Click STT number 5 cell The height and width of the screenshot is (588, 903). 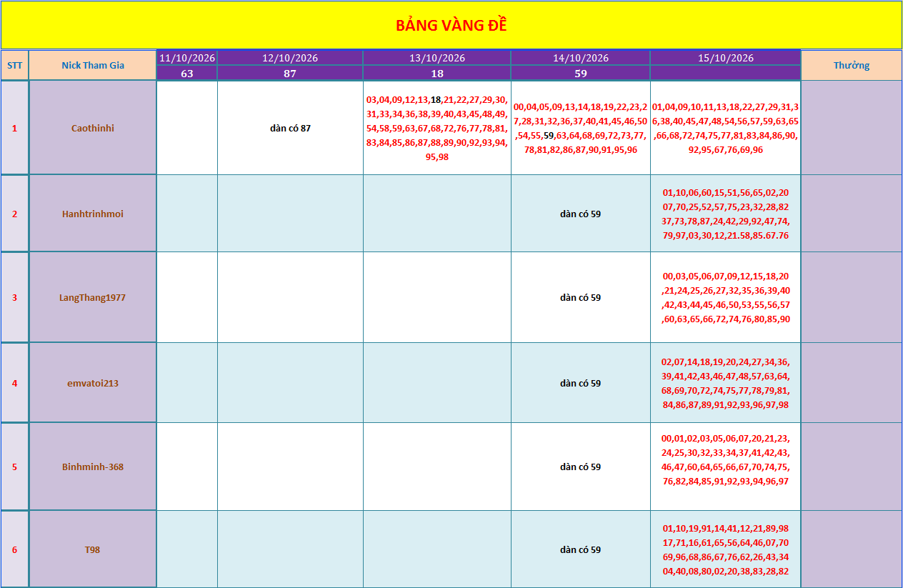pos(14,467)
